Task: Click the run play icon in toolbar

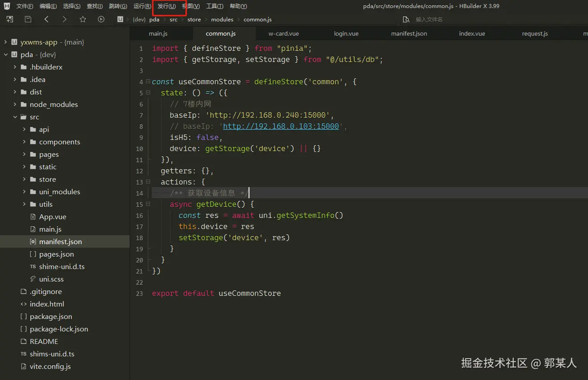Action: (101, 19)
